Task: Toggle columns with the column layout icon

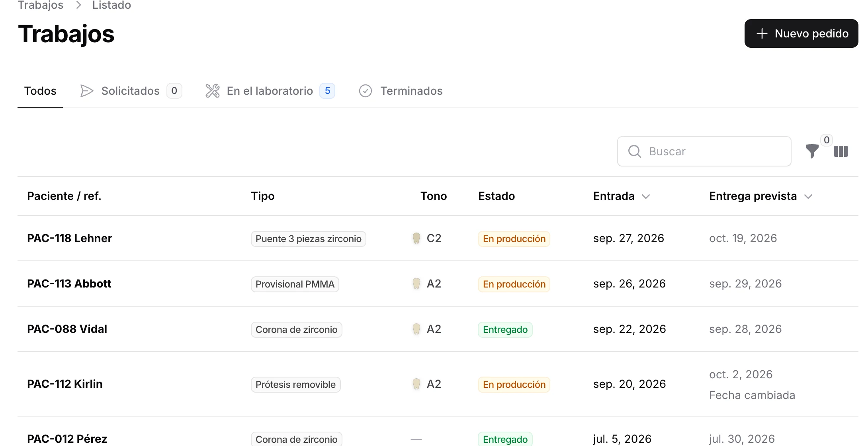Action: 841,151
